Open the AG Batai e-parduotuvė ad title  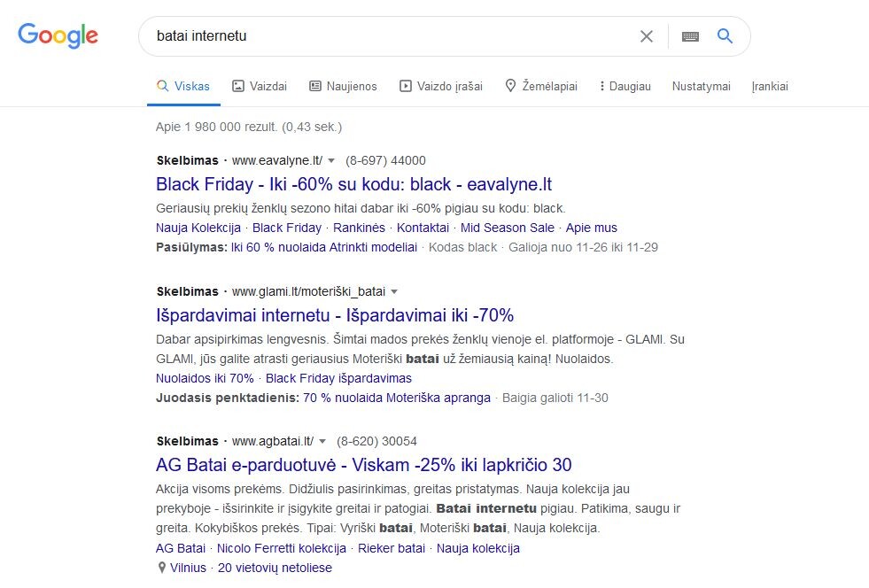[x=363, y=464]
